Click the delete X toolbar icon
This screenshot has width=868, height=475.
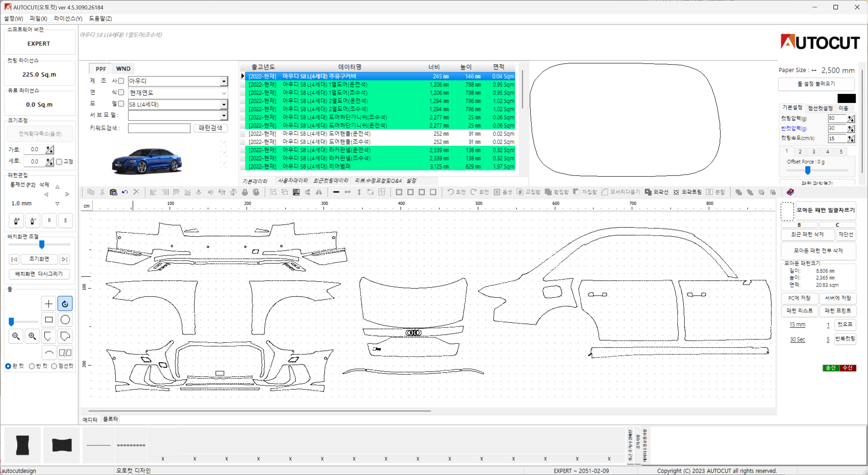point(136,192)
